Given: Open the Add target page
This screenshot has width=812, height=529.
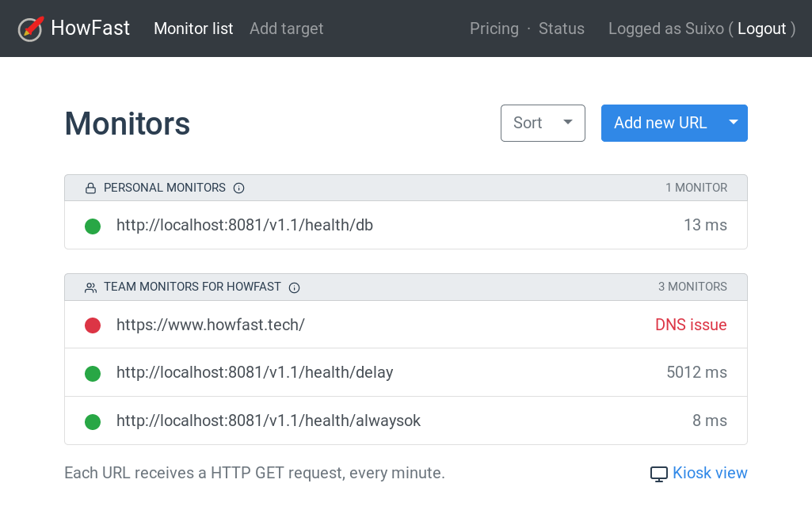Looking at the screenshot, I should coord(286,29).
